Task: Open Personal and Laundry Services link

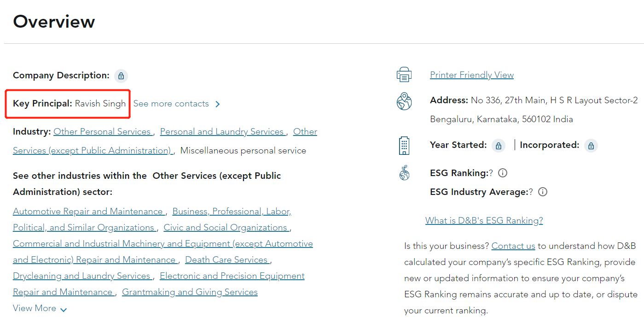Action: point(222,131)
